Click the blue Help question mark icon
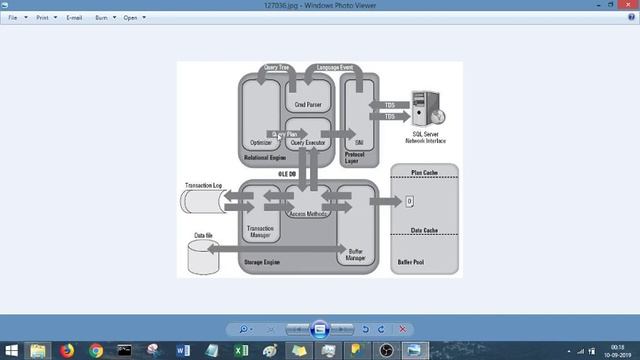Screen dimensions: 640x360 click(x=631, y=17)
